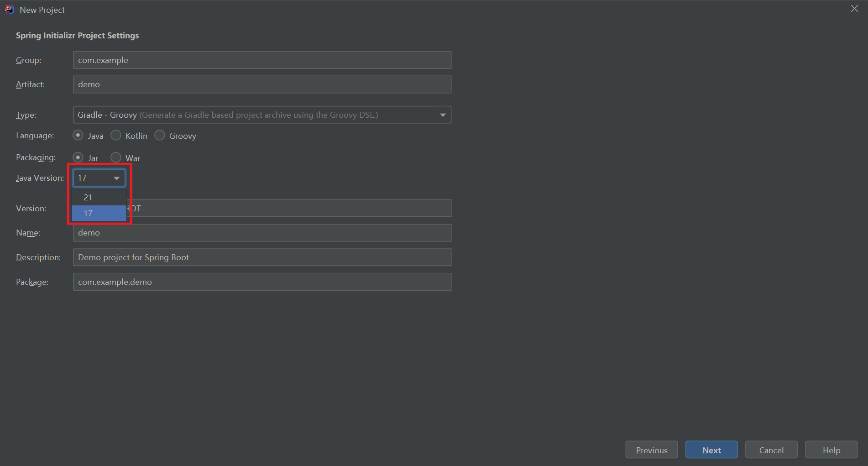Image resolution: width=868 pixels, height=466 pixels.
Task: Open the Type dropdown arrow
Action: (443, 115)
